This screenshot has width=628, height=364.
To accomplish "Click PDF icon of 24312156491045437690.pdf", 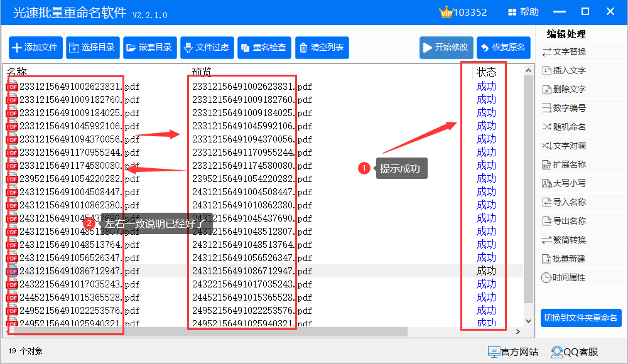I will [13, 218].
